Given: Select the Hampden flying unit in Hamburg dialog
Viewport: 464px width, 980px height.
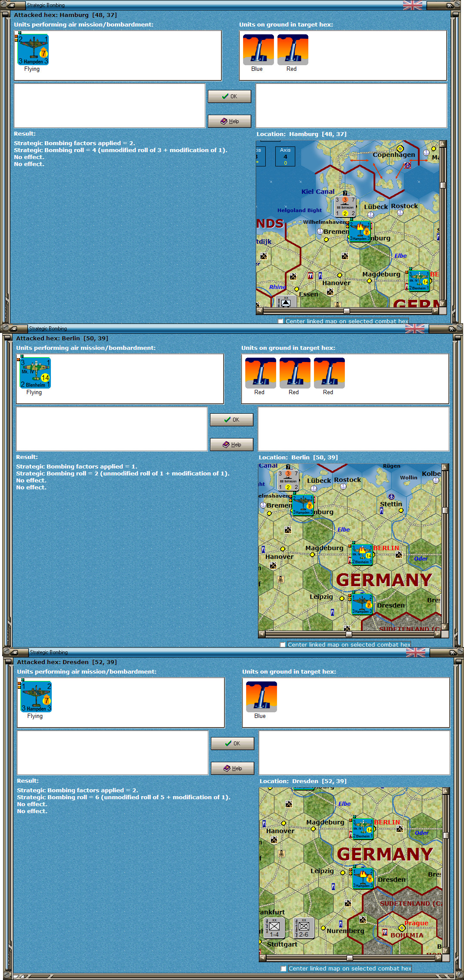Looking at the screenshot, I should pos(33,50).
